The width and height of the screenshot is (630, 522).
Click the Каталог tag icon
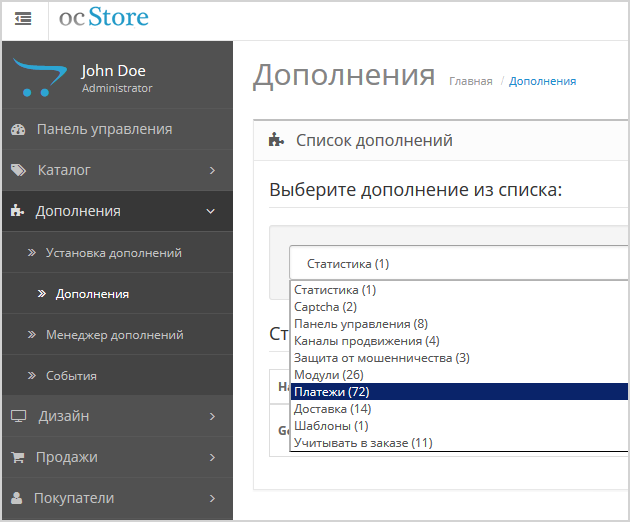[18, 170]
